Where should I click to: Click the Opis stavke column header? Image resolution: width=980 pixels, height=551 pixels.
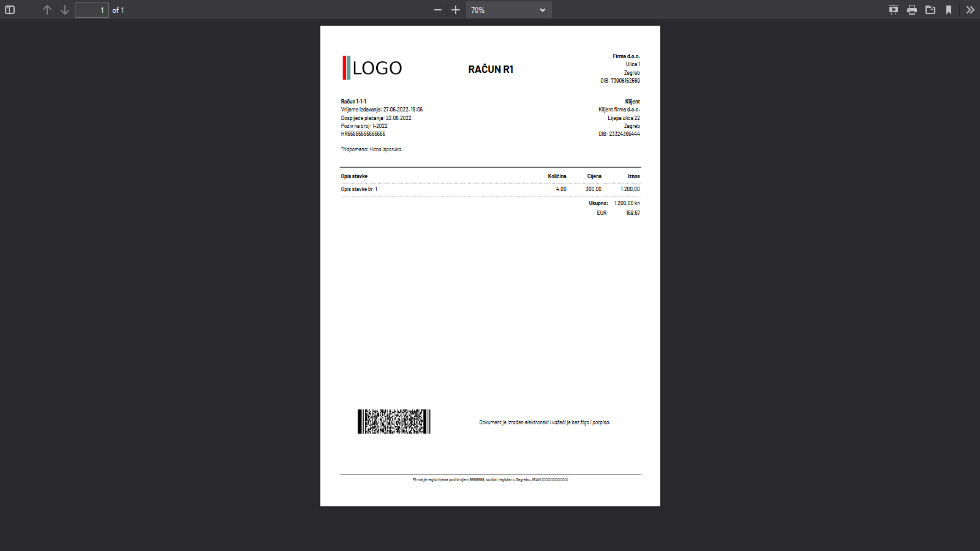[354, 176]
